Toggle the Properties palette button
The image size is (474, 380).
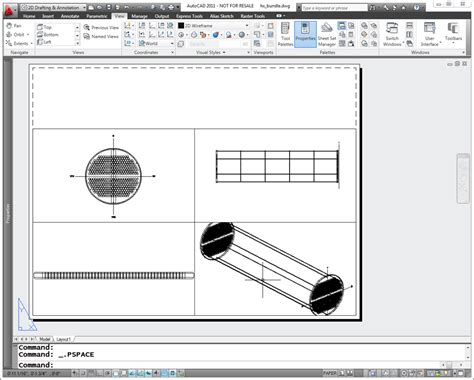pos(305,34)
